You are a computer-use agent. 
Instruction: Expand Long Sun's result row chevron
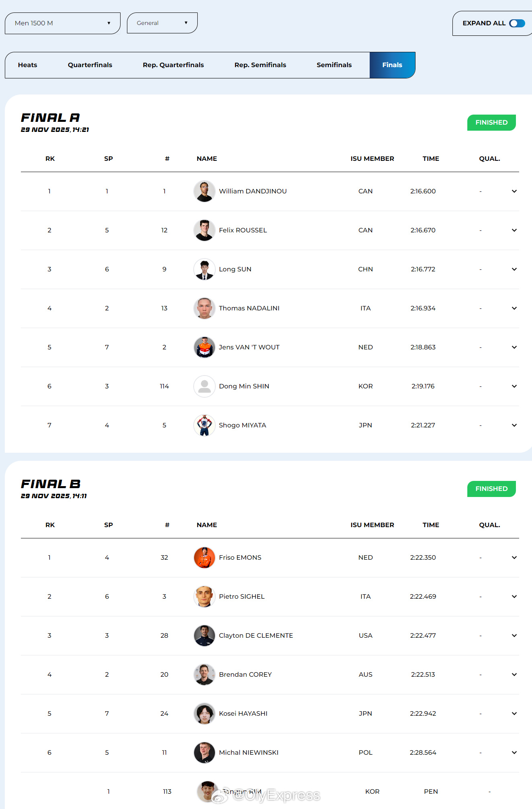click(x=514, y=269)
